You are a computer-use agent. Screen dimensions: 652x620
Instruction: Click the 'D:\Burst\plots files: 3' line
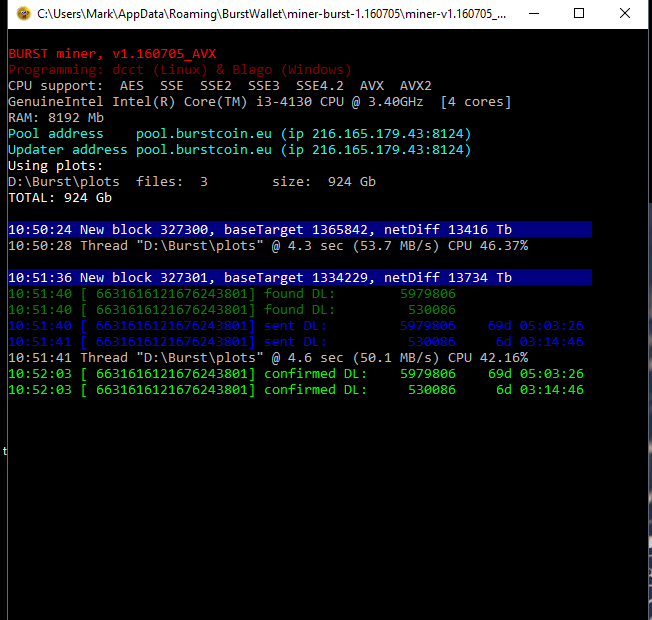(192, 182)
